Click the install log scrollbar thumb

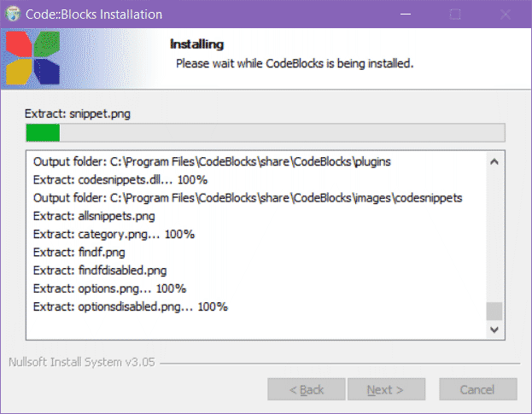click(494, 311)
